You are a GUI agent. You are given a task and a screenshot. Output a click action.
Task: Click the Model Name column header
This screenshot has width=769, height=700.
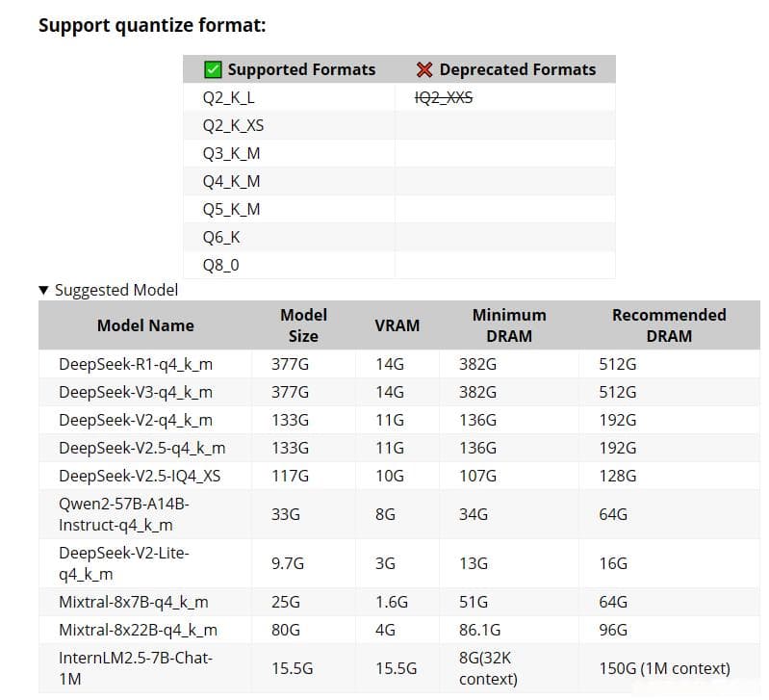pyautogui.click(x=145, y=325)
